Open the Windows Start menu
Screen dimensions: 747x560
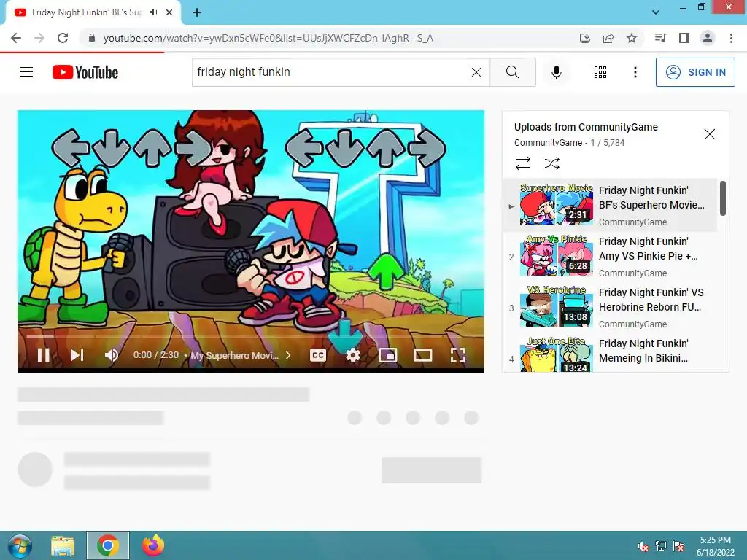point(20,545)
